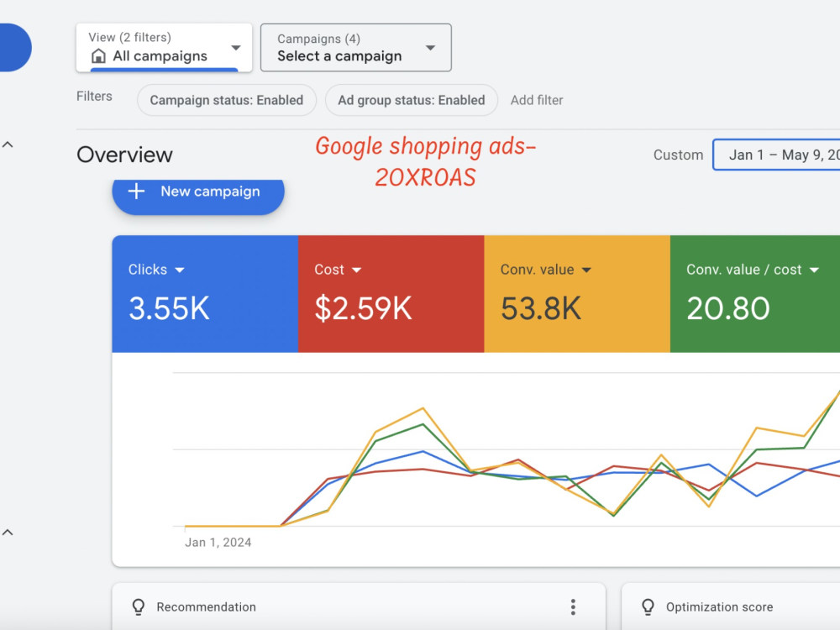Click the Recommendation lightbulb icon
840x630 pixels.
[x=139, y=607]
